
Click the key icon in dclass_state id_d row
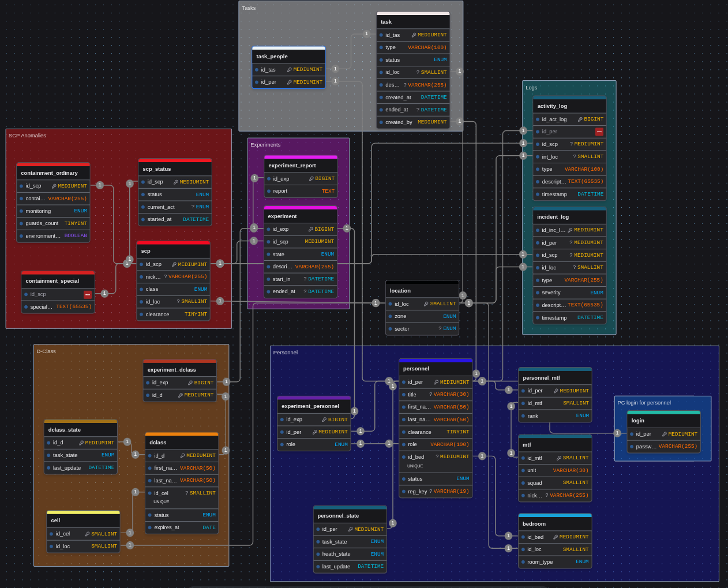coord(81,443)
